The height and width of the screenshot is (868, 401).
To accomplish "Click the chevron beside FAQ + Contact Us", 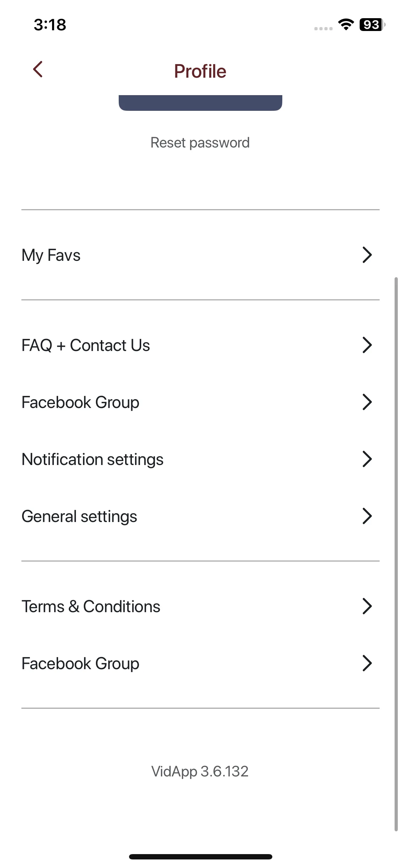I will click(x=367, y=345).
